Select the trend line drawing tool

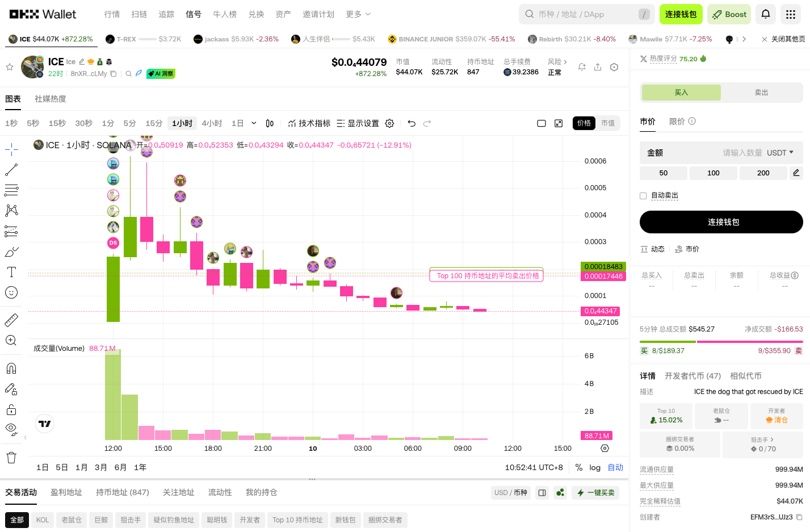11,170
